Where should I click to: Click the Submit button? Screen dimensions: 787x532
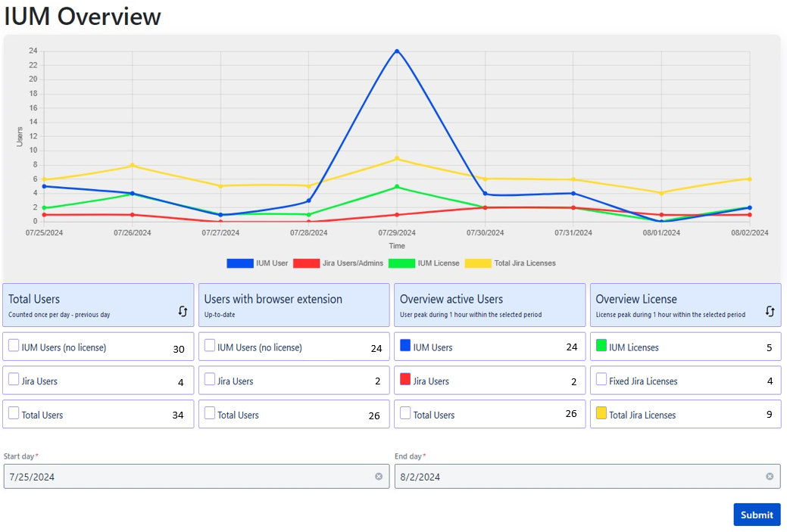[x=756, y=515]
